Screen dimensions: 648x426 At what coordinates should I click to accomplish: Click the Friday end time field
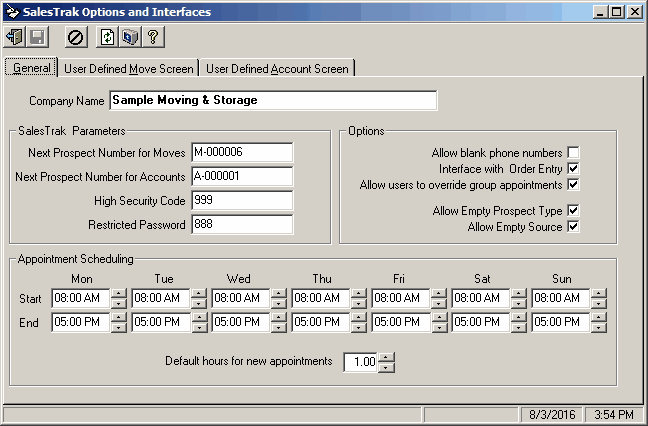tap(401, 322)
